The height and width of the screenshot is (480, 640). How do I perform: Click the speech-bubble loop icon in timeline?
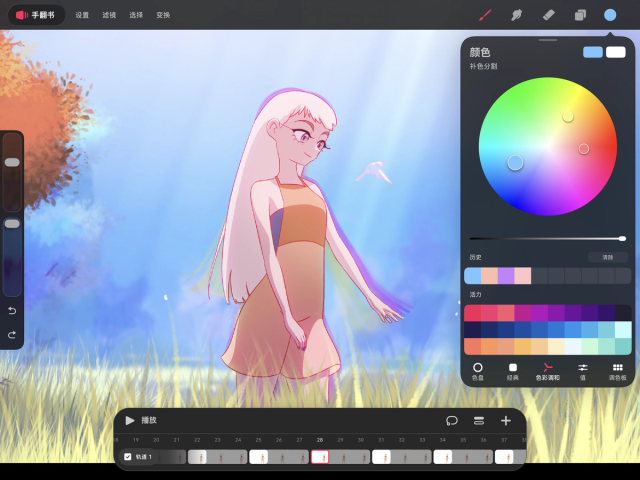[x=451, y=421]
